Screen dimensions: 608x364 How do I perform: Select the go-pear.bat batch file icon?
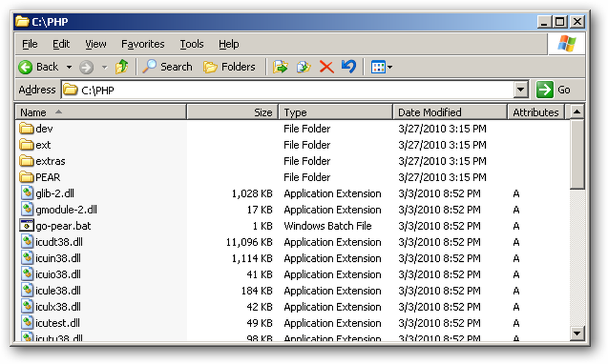(x=27, y=225)
